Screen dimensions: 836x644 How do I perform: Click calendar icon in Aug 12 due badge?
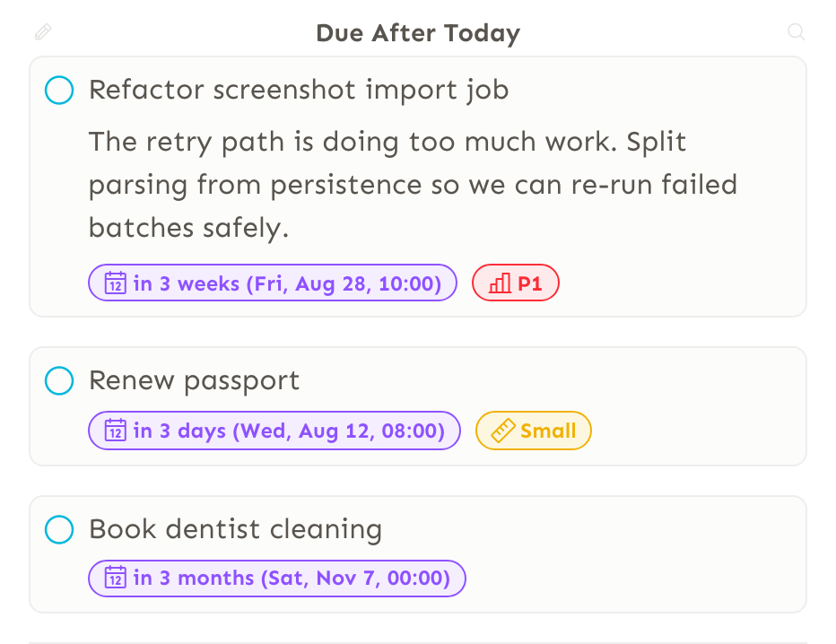115,431
